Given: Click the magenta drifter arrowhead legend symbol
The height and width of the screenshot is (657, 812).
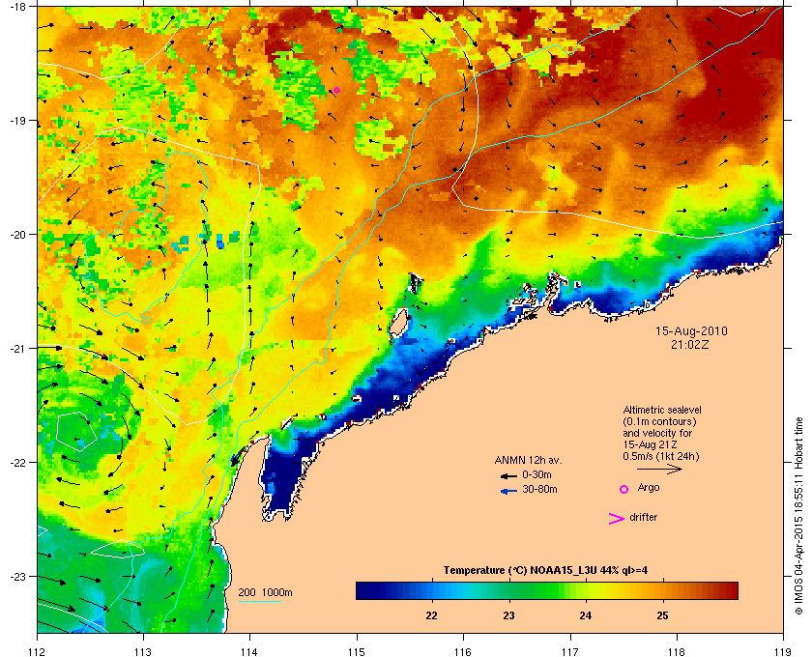Looking at the screenshot, I should pyautogui.click(x=617, y=519).
